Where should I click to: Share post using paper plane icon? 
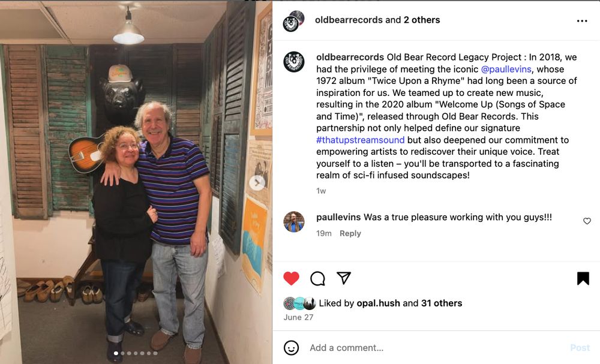[344, 278]
